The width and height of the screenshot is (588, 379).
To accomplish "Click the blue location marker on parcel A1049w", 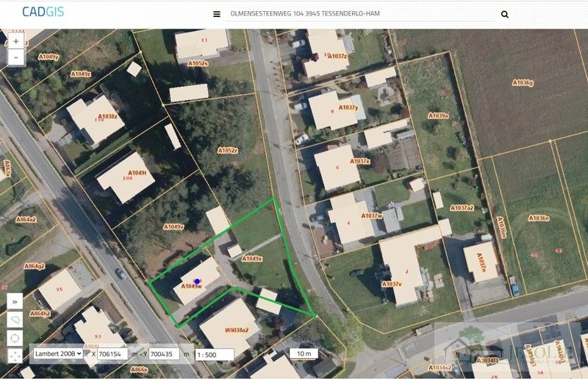I will (x=197, y=281).
